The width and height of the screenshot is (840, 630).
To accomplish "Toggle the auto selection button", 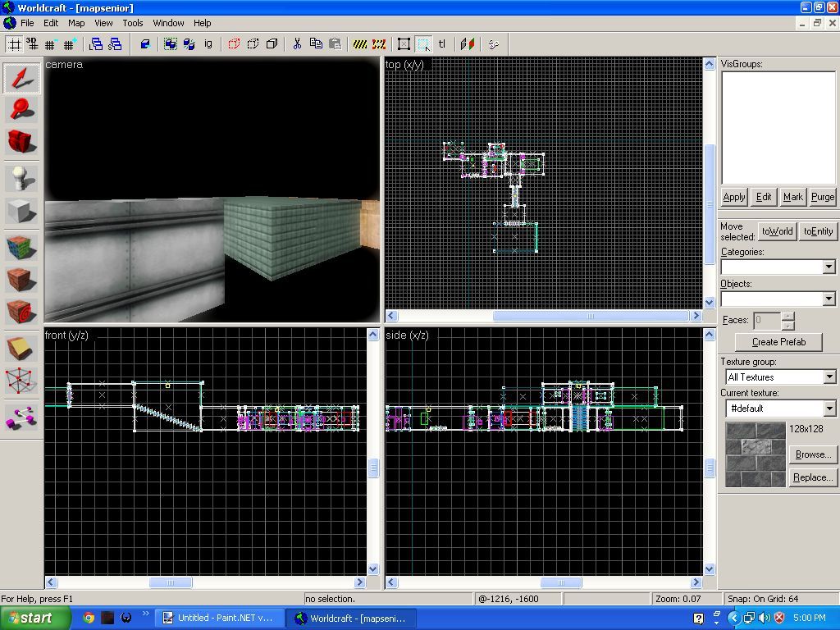I will click(x=423, y=44).
